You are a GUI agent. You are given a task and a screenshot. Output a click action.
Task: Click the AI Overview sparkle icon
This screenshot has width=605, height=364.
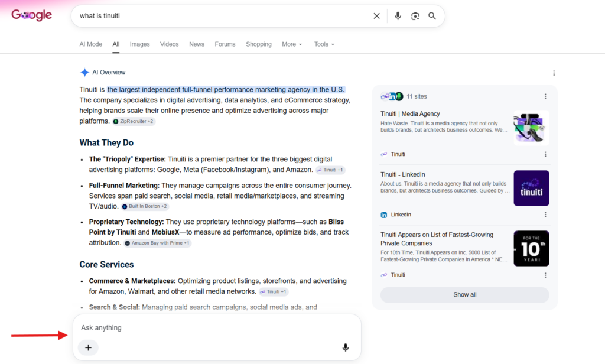coord(84,72)
